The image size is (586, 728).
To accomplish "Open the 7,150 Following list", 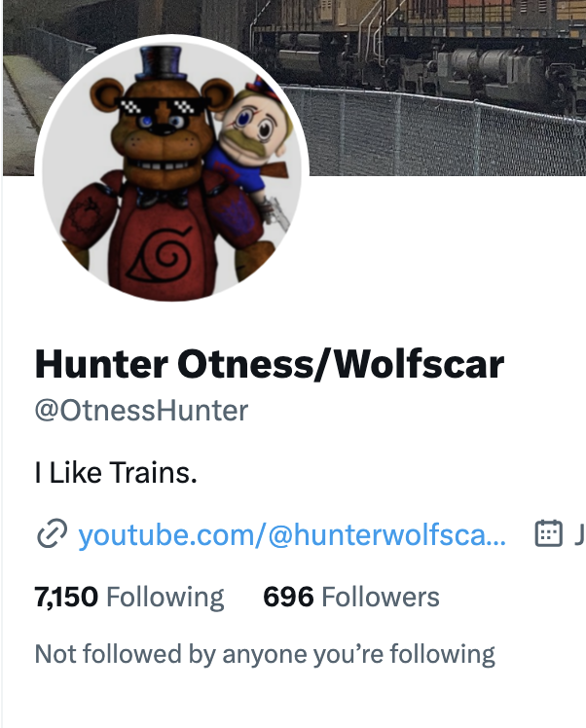I will click(x=129, y=597).
